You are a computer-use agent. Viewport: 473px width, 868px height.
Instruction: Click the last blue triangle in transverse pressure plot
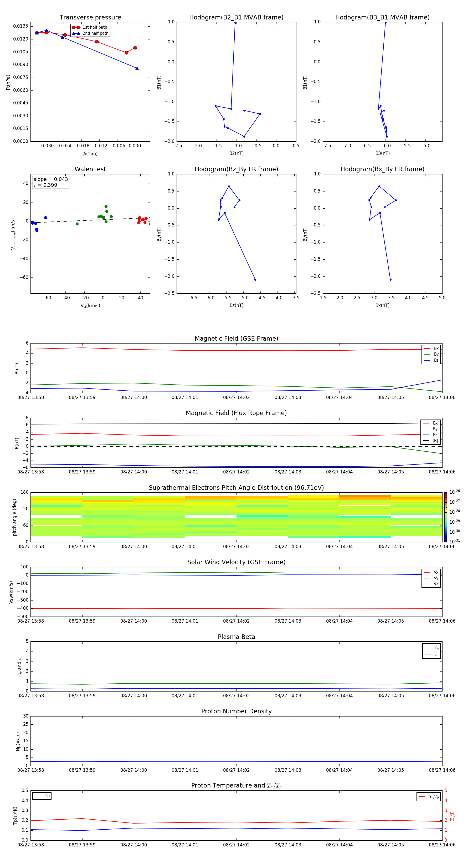tap(137, 68)
